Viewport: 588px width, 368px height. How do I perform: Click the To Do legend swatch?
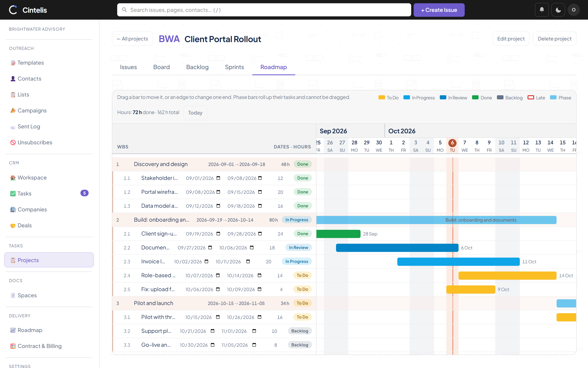(x=381, y=98)
